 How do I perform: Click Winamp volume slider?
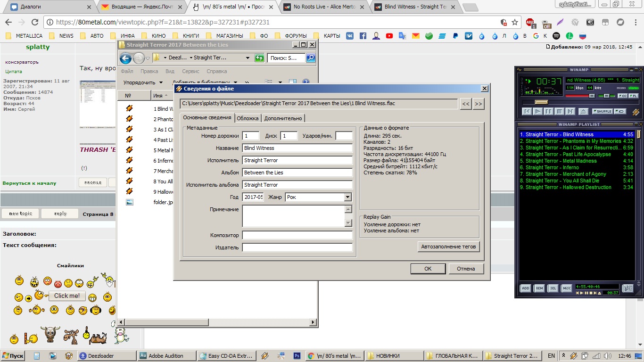[580, 96]
